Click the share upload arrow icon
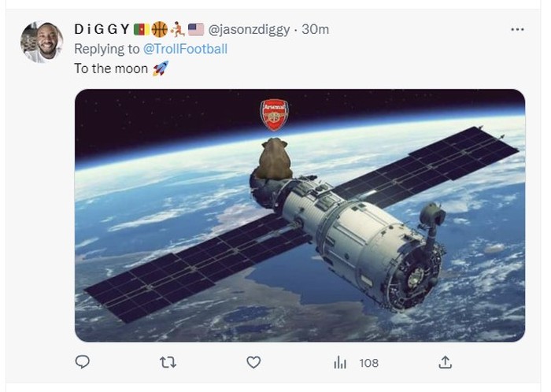The width and height of the screenshot is (551, 392). point(446,362)
